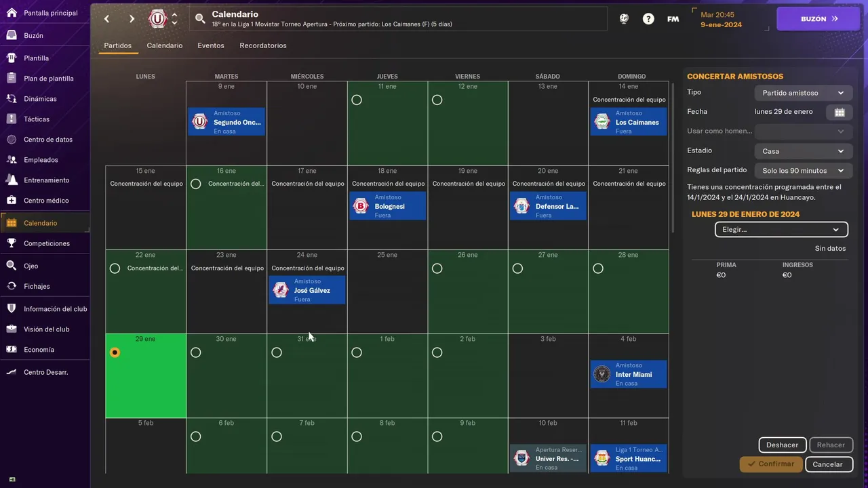Select 12 ene available date circle
This screenshot has width=868, height=488.
[437, 100]
